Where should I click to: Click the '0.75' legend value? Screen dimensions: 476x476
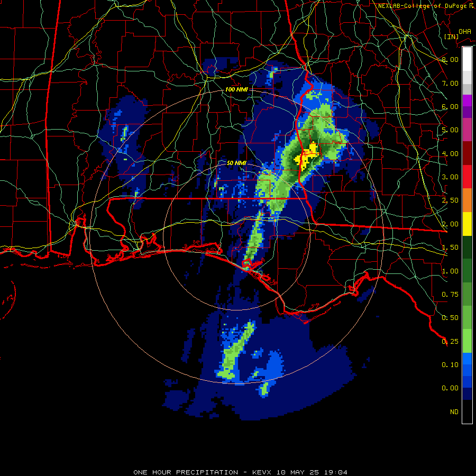[x=450, y=295]
